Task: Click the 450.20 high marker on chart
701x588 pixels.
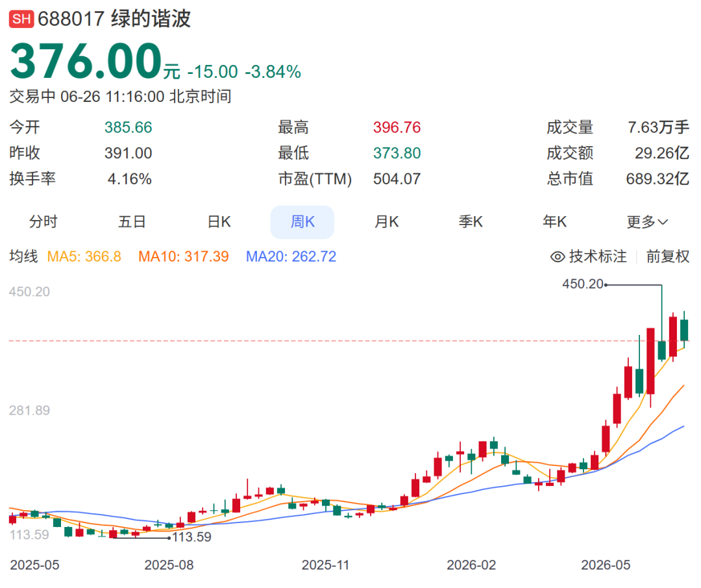Action: [583, 284]
